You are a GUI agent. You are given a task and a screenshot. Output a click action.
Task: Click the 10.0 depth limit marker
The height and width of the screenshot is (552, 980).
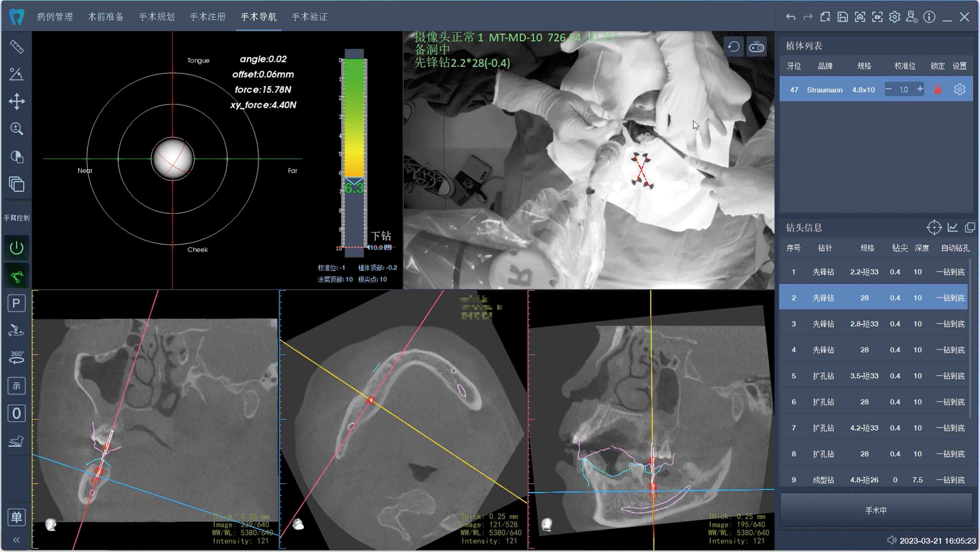pos(379,247)
